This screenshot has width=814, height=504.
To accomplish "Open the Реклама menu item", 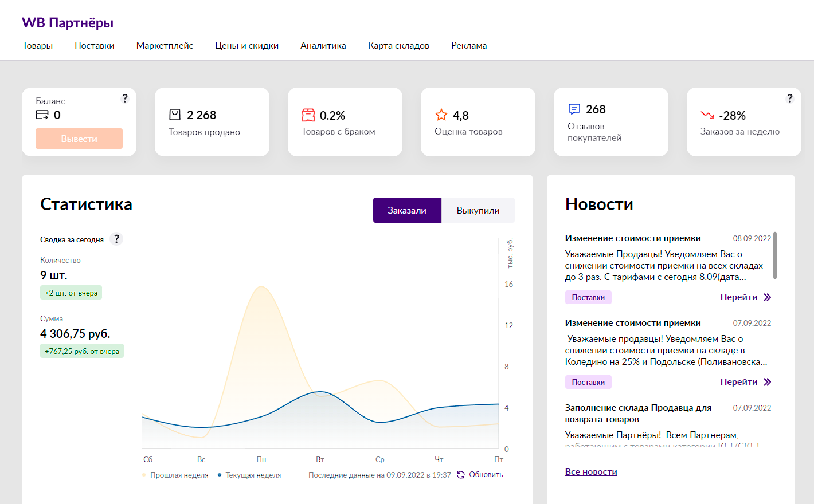I will [469, 45].
